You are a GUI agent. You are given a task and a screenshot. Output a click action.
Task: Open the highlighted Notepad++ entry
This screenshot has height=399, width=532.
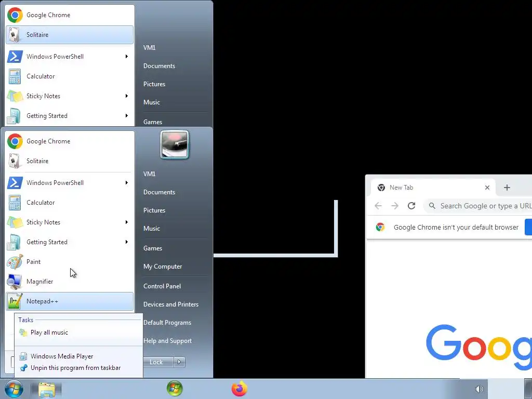tap(70, 301)
